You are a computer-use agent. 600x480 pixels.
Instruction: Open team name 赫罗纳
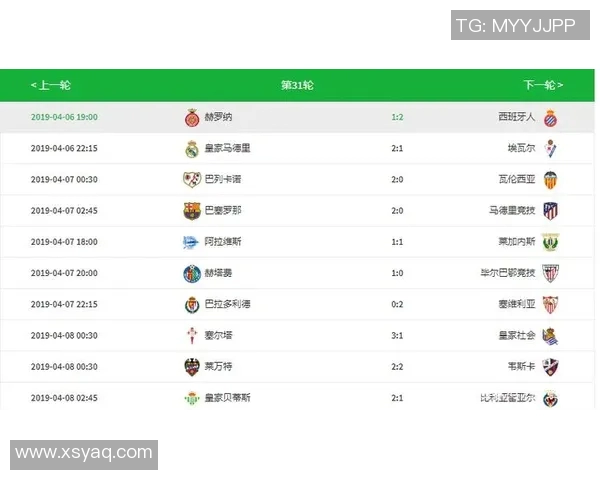(218, 117)
